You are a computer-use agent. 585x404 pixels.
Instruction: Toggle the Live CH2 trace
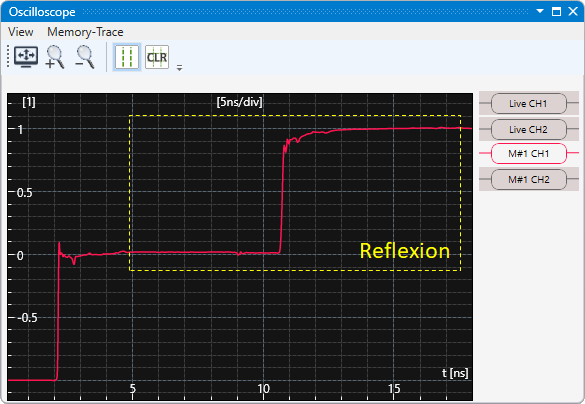point(529,129)
